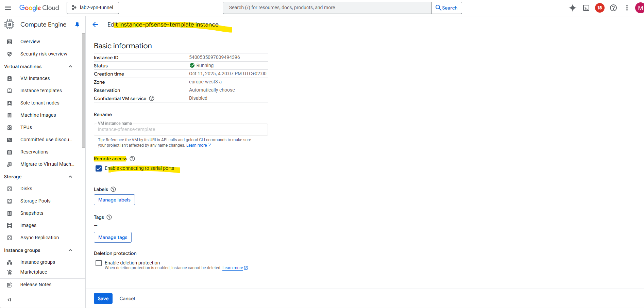Collapse the Instance groups section

click(70, 250)
